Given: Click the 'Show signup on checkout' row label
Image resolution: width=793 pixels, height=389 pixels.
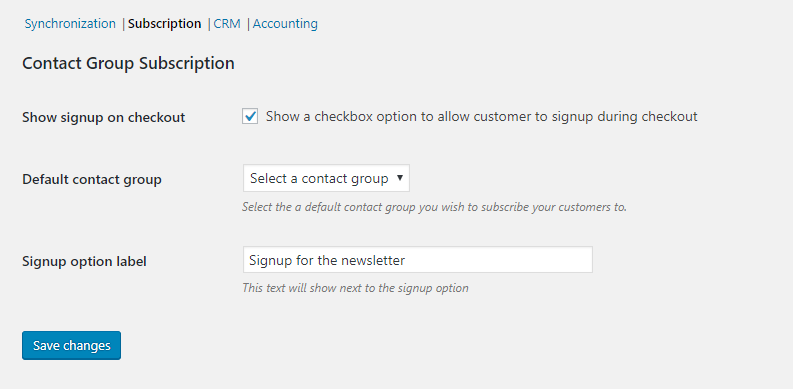Looking at the screenshot, I should [x=104, y=117].
